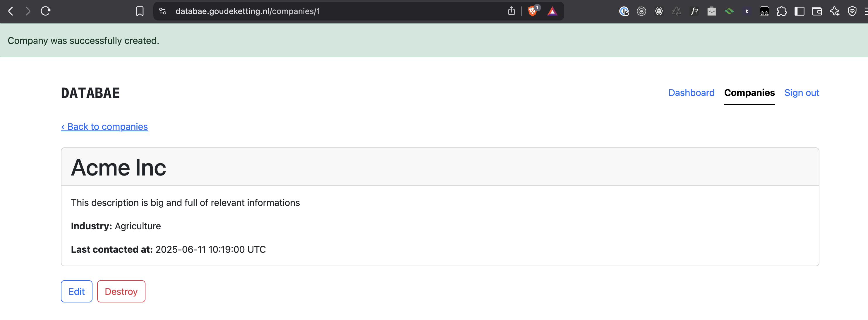Open React Developer Tools extension icon
This screenshot has width=868, height=320.
[x=659, y=11]
